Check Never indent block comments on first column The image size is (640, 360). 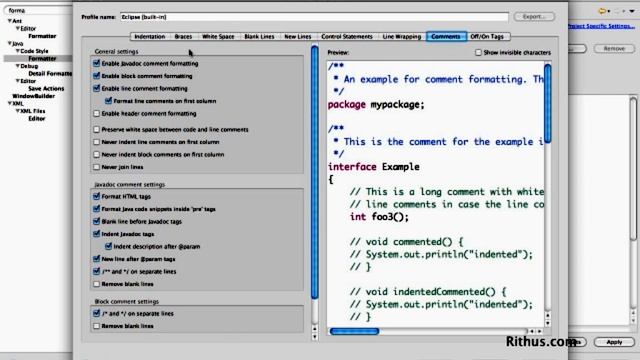(x=97, y=155)
